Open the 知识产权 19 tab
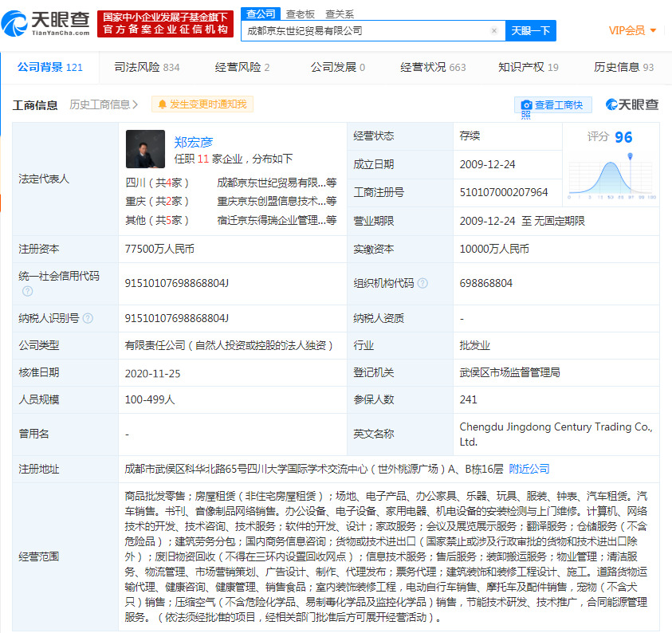Screen dimensions: 672x633 [529, 67]
